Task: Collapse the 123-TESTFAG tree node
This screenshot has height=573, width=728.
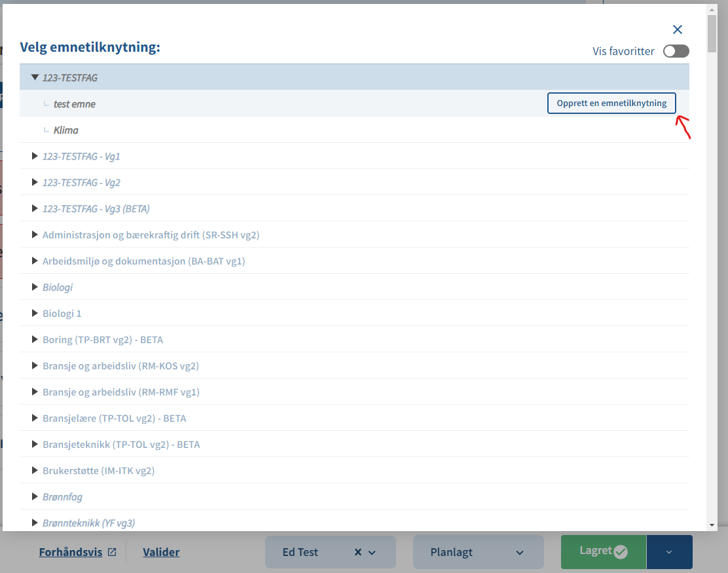Action: click(x=35, y=77)
